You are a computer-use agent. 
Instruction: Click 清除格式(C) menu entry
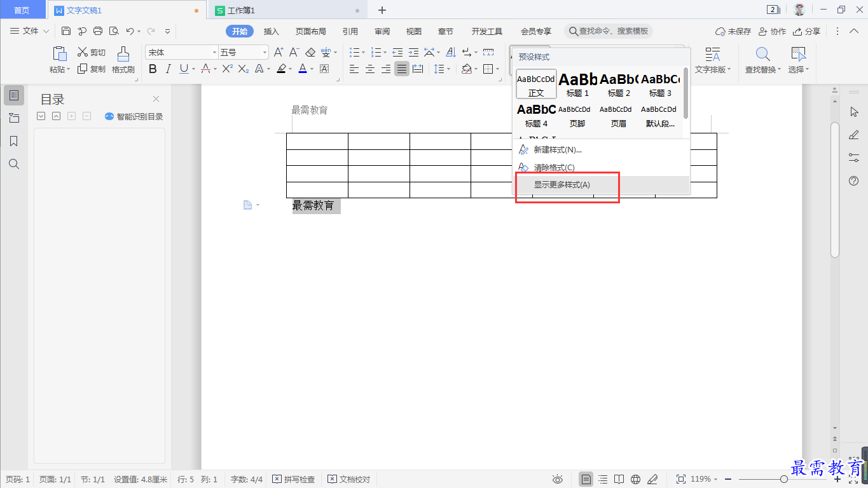tap(601, 168)
